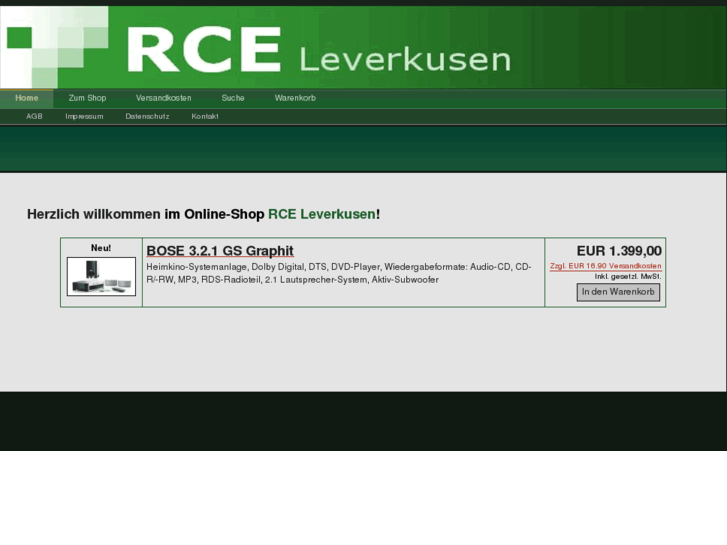Click the green RCE Leverkusen text in welcome heading
The image size is (727, 545).
point(322,214)
